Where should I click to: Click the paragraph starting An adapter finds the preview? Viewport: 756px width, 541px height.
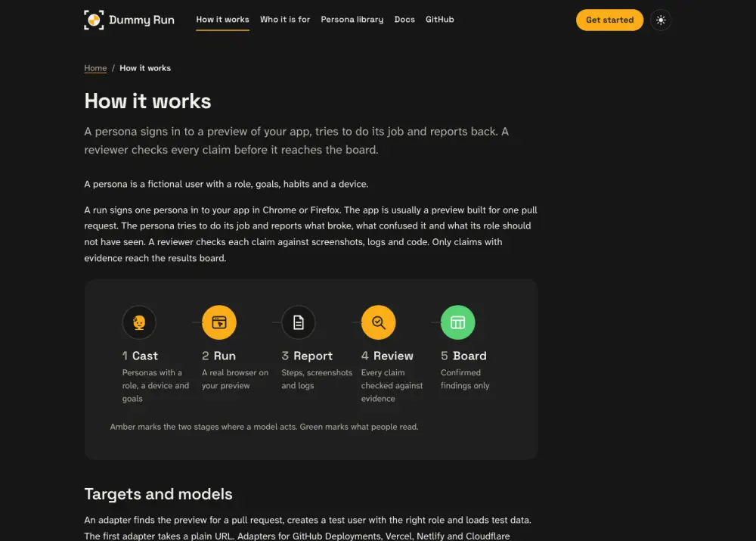click(x=308, y=528)
